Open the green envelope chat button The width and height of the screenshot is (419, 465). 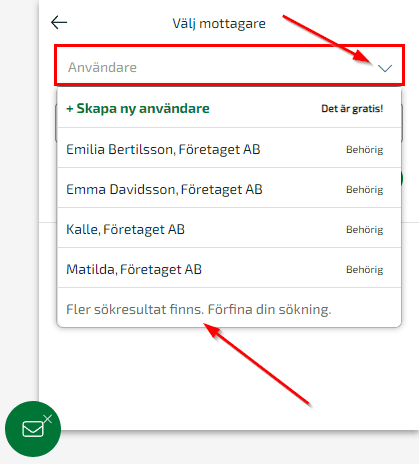click(x=33, y=429)
